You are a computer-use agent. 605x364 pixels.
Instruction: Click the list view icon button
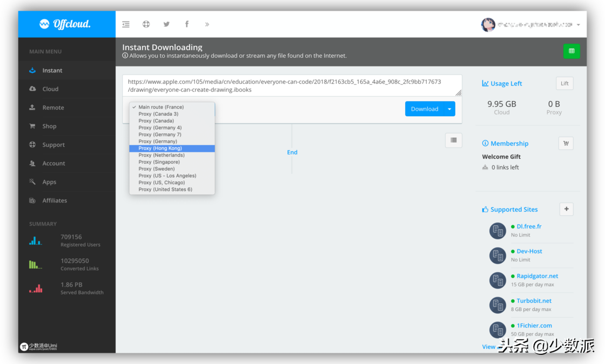[454, 140]
